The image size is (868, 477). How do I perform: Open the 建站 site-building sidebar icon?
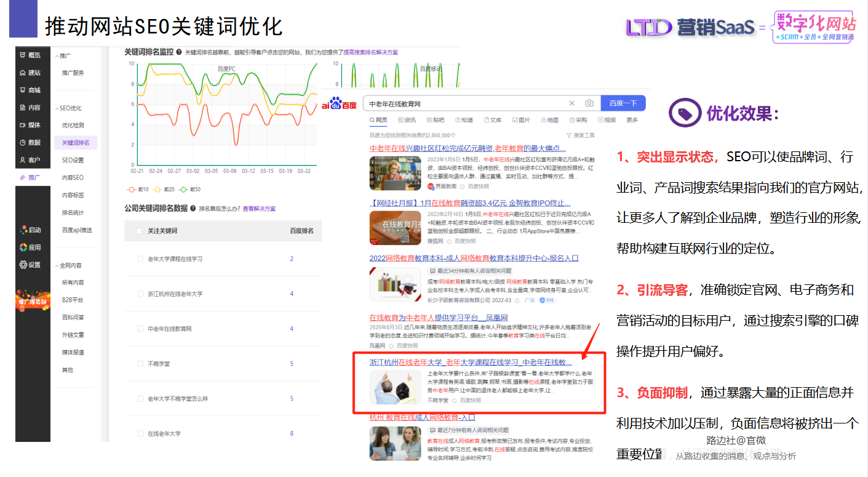[x=23, y=73]
